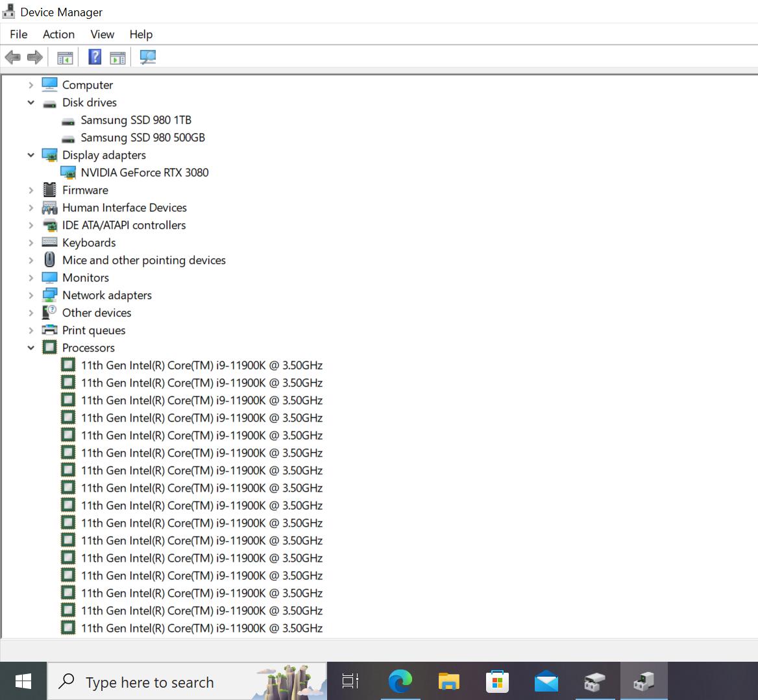The image size is (758, 700).
Task: Open Task View from the taskbar
Action: [x=350, y=682]
